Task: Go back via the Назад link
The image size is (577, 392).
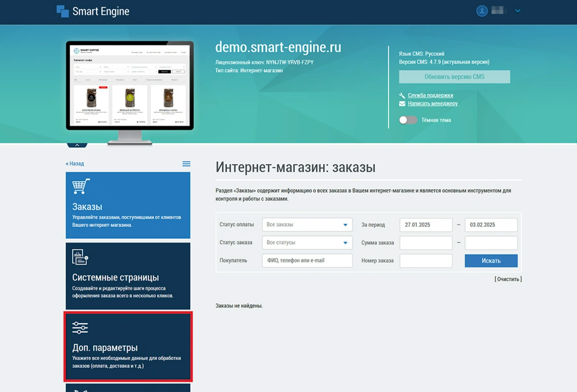Action: tap(75, 164)
